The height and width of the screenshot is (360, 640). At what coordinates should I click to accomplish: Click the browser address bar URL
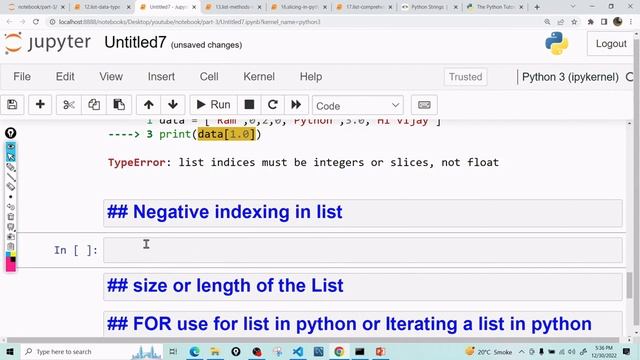(189, 22)
